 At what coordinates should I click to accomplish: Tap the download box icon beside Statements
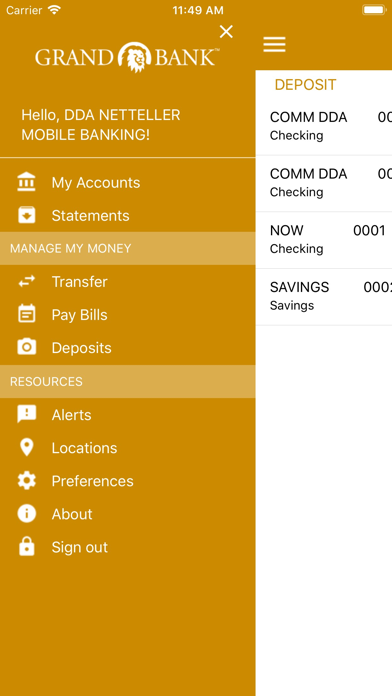click(x=26, y=215)
